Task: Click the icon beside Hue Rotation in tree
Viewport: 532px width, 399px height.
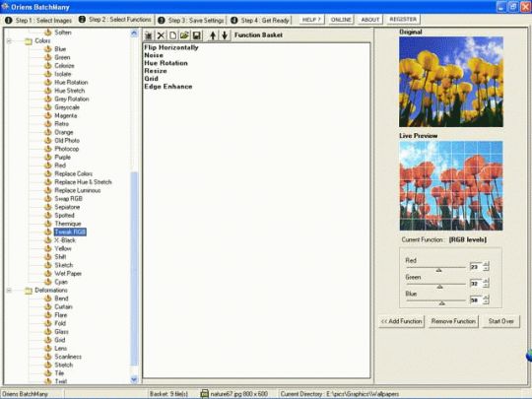Action: point(48,82)
